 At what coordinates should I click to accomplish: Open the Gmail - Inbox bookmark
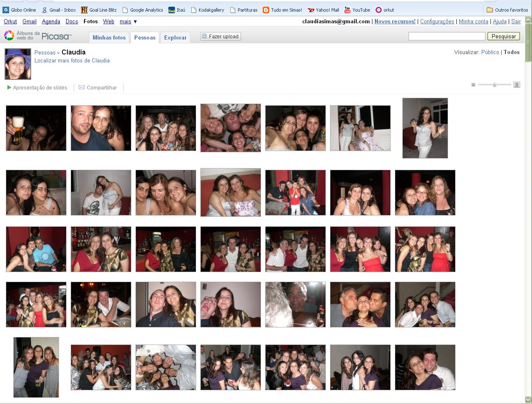[59, 10]
